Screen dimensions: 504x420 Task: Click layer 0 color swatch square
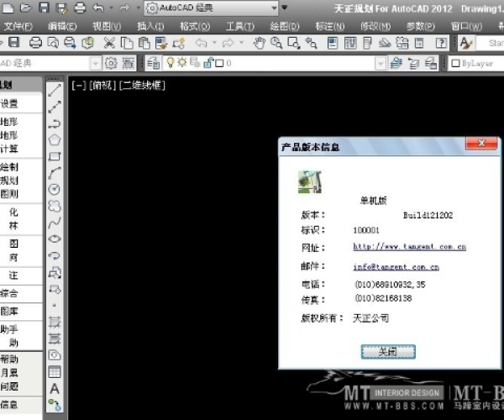point(219,63)
